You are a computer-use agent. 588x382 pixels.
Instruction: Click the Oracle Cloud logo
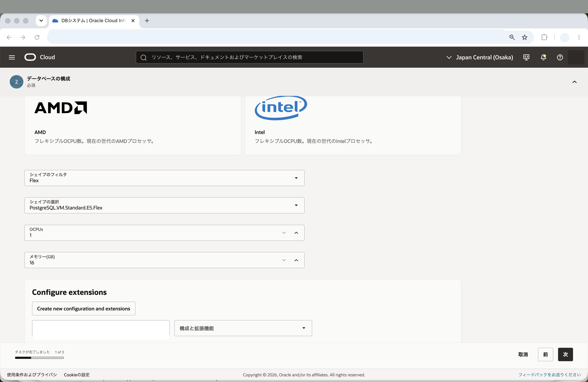[x=40, y=57]
